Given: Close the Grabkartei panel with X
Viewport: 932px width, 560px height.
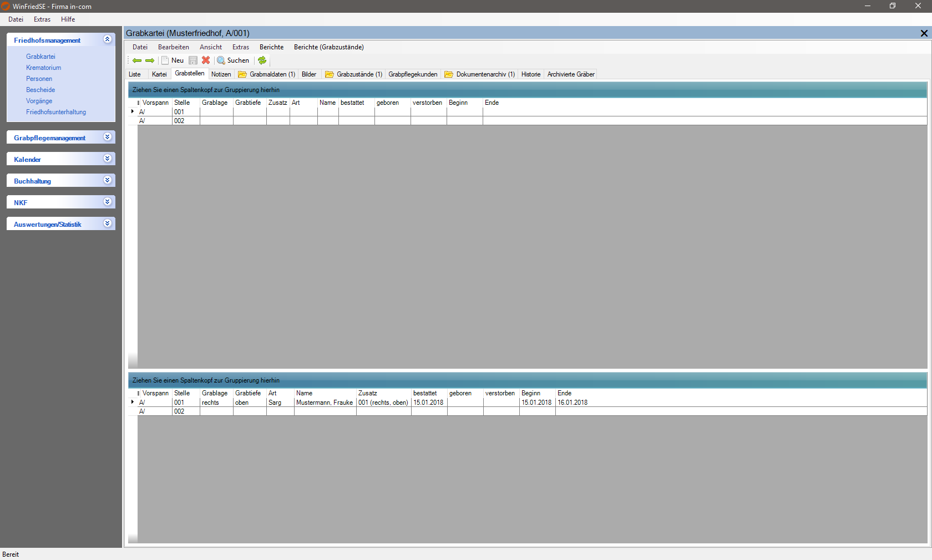Looking at the screenshot, I should point(924,33).
